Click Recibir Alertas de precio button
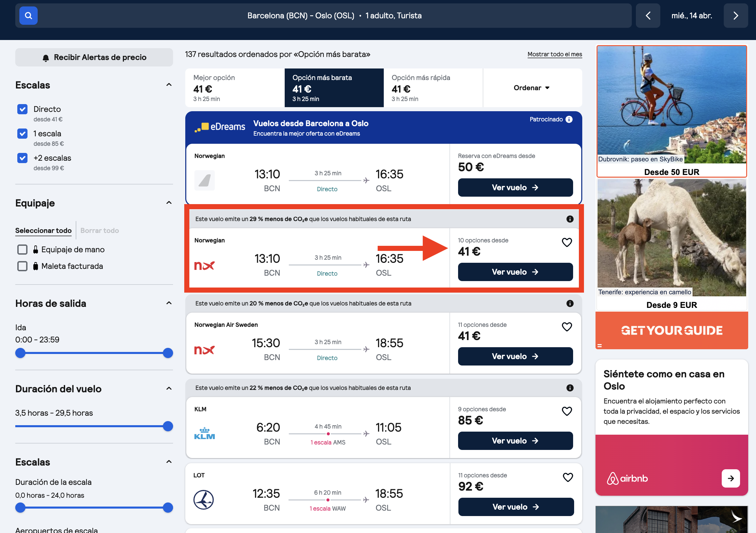This screenshot has width=756, height=533. (x=94, y=57)
